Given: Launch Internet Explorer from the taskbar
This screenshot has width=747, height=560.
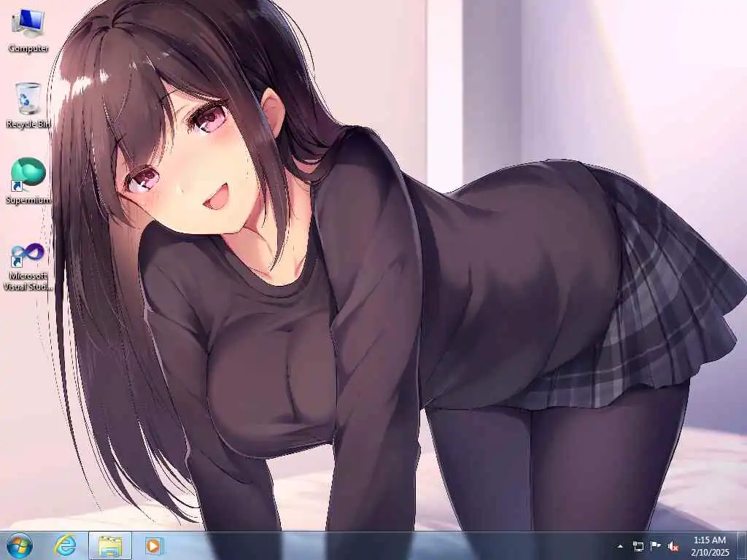Looking at the screenshot, I should (x=65, y=545).
